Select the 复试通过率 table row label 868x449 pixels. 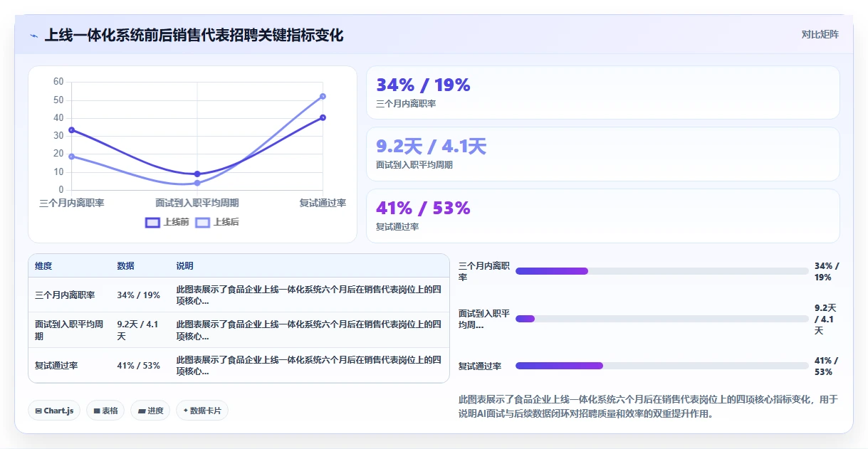click(56, 366)
